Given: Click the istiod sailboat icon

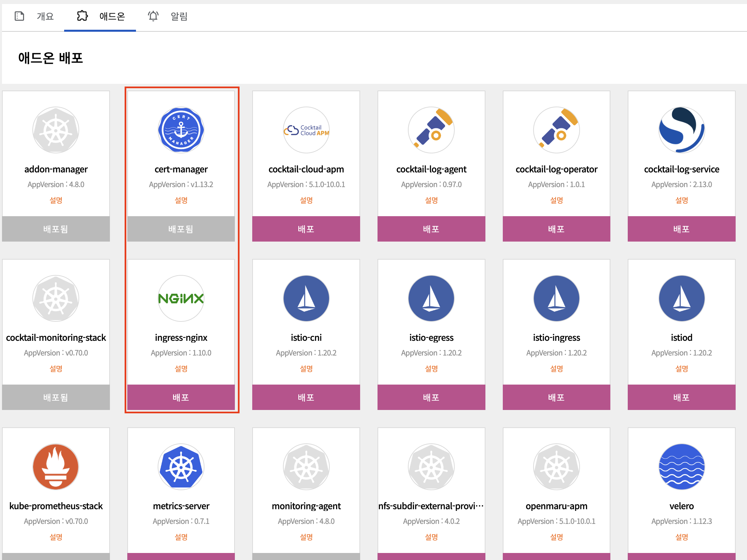Looking at the screenshot, I should [x=681, y=299].
